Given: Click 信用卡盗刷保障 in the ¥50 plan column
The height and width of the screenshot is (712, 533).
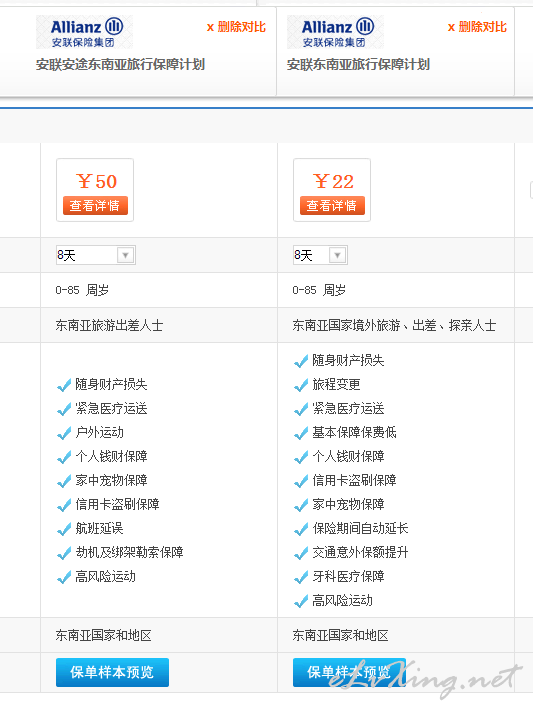Looking at the screenshot, I should coord(117,504).
